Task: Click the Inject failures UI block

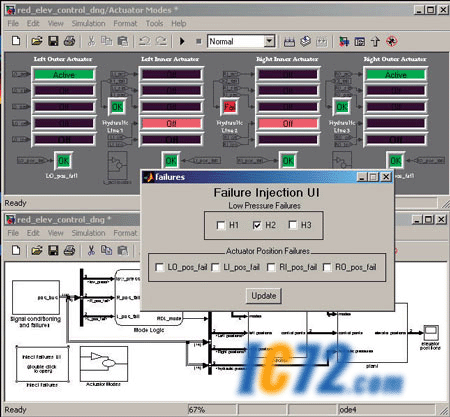Action: 42,364
